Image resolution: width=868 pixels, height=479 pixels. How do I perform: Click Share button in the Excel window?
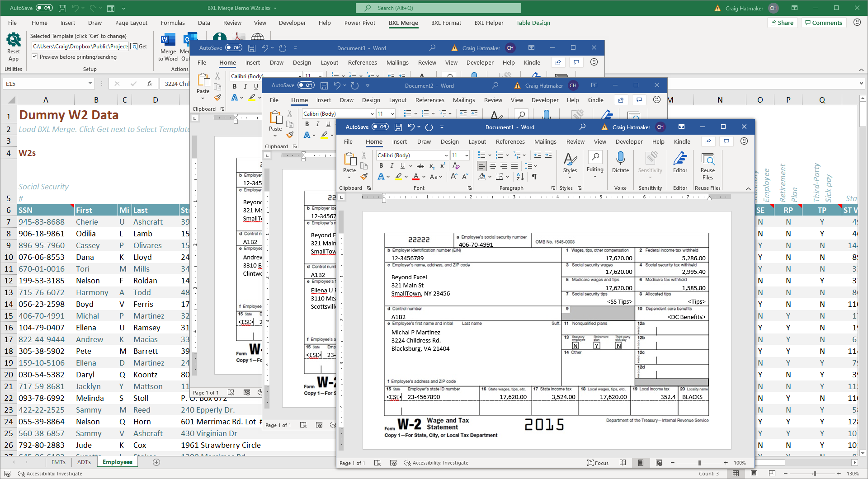click(781, 23)
